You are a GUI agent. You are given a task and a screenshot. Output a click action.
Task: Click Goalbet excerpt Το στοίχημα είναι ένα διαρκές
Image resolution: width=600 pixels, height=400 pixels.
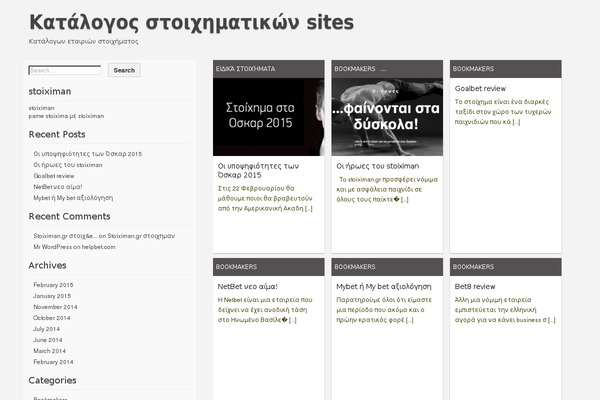click(503, 112)
